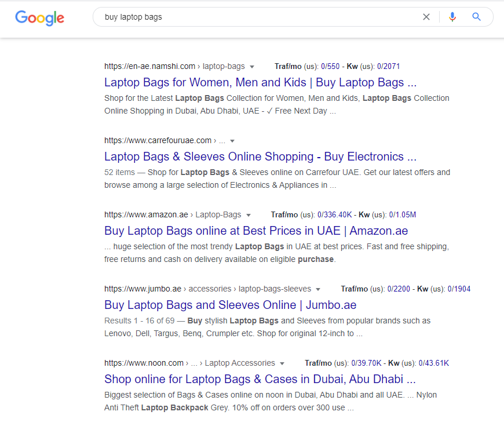
Task: Click noon.com traffic value 0/39.70K
Action: coord(367,363)
